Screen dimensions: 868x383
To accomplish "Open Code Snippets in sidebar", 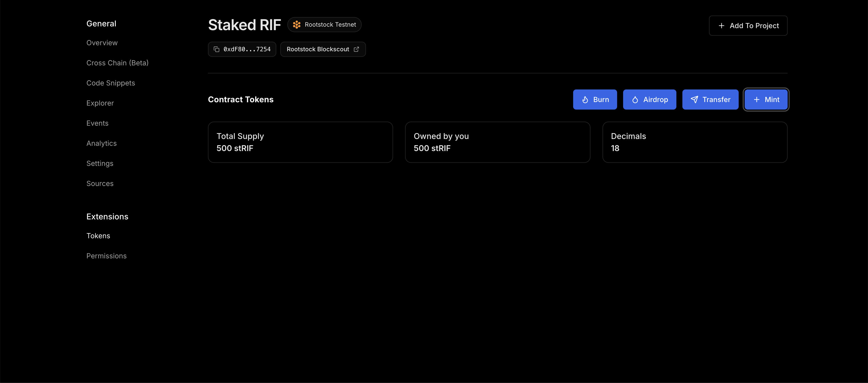I will coord(111,83).
